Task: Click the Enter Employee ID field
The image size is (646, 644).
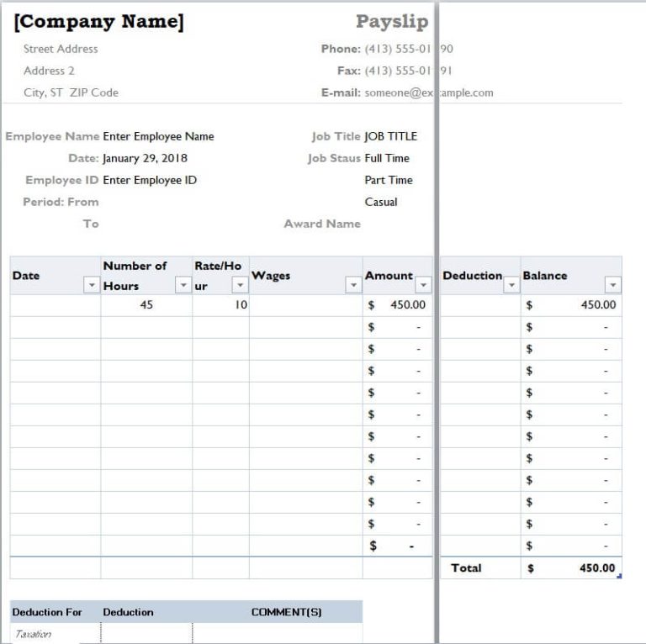Action: (x=150, y=180)
